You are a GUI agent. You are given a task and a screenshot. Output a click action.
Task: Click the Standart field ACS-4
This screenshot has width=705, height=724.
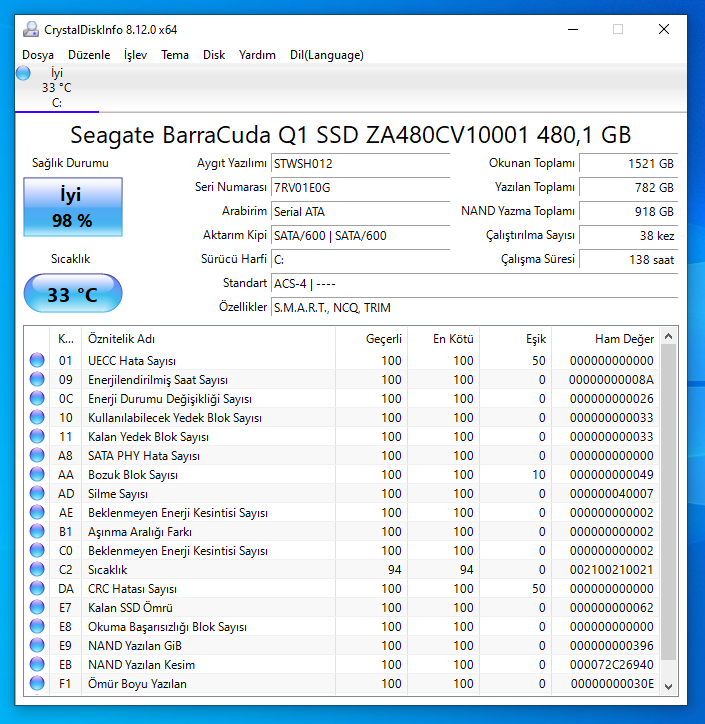tap(475, 284)
